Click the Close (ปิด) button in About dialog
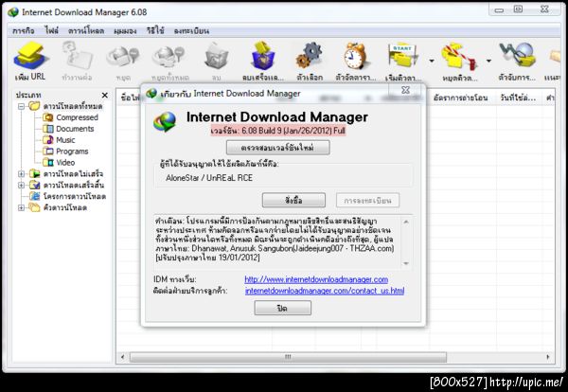This screenshot has width=568, height=392. click(282, 309)
